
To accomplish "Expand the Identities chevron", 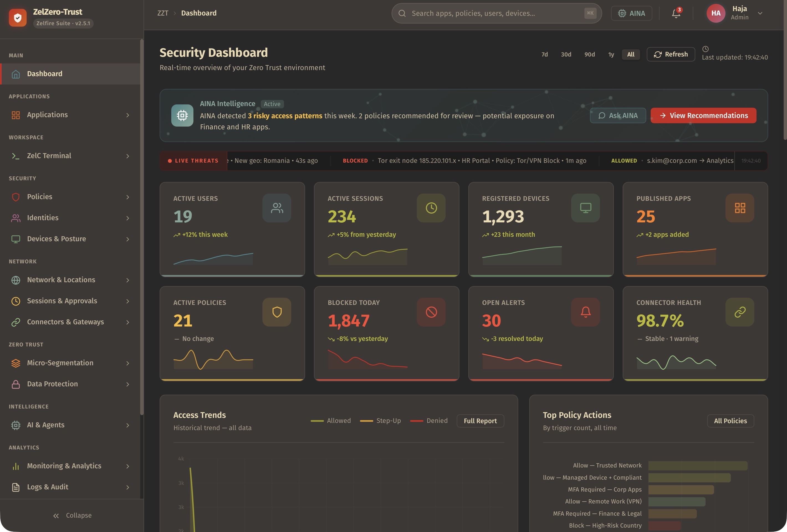I will pyautogui.click(x=128, y=218).
